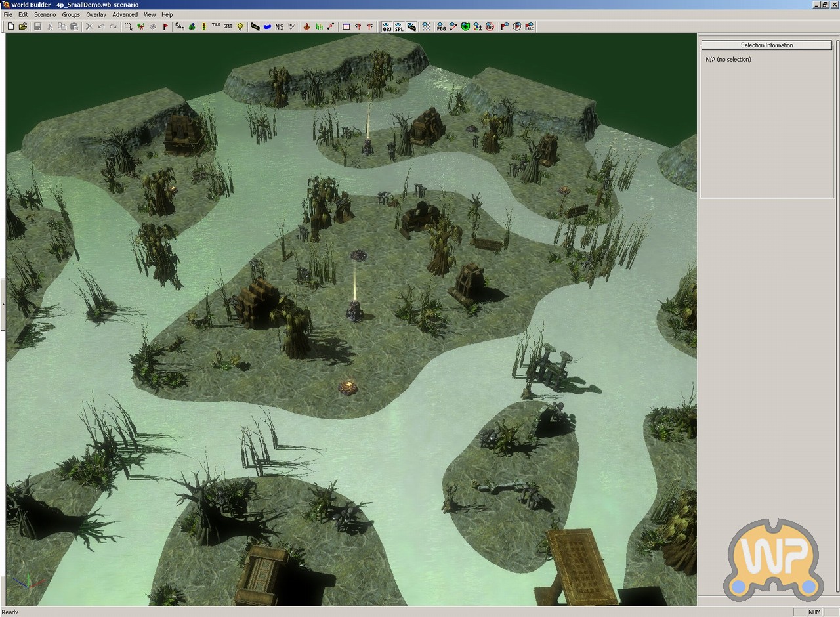Open a scenario with the folder icon
Viewport: 840px width, 617px height.
[x=23, y=26]
